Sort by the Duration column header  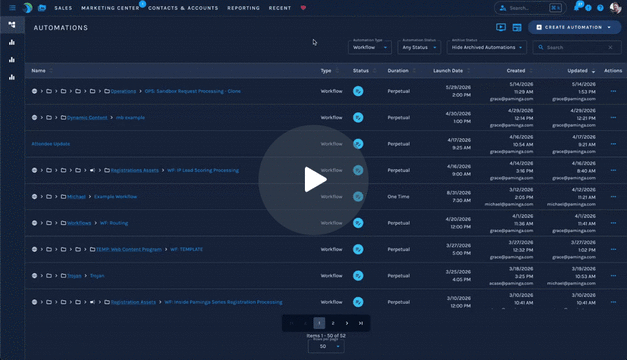(x=398, y=71)
